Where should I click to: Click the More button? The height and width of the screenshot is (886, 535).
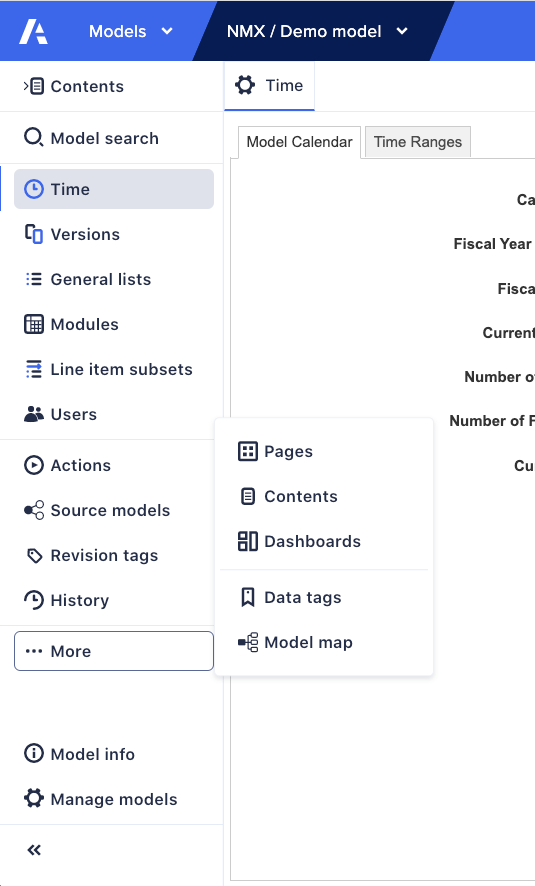click(x=114, y=651)
